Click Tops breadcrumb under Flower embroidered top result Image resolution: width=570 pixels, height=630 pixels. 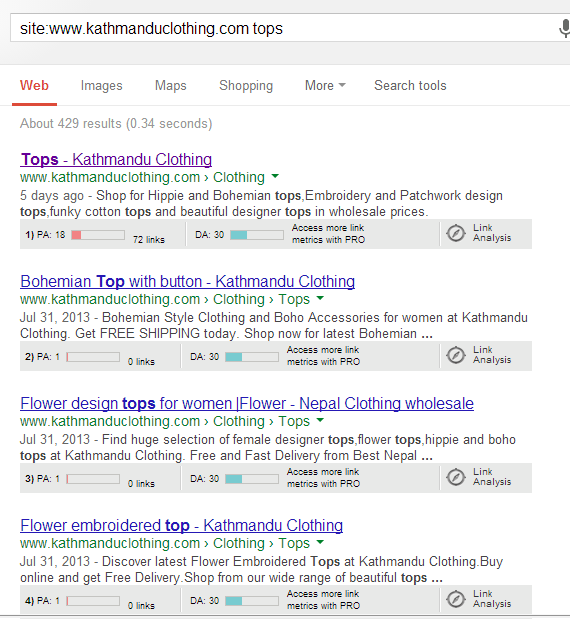(294, 543)
